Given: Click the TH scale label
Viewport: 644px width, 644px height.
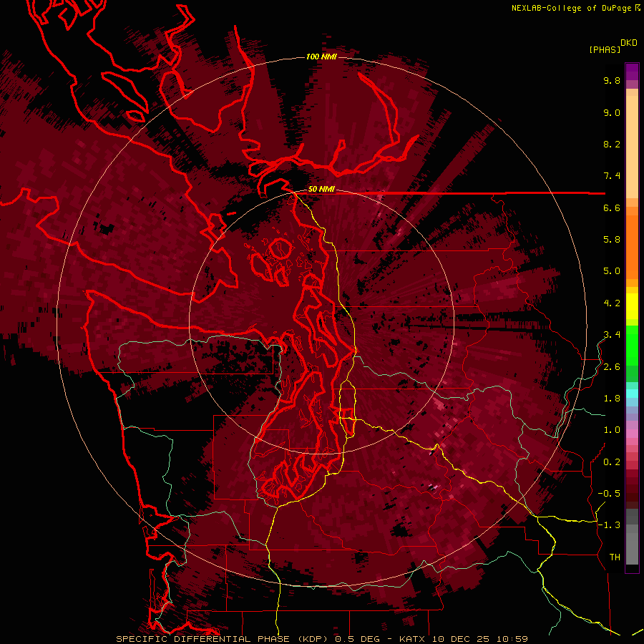Looking at the screenshot, I should point(615,557).
